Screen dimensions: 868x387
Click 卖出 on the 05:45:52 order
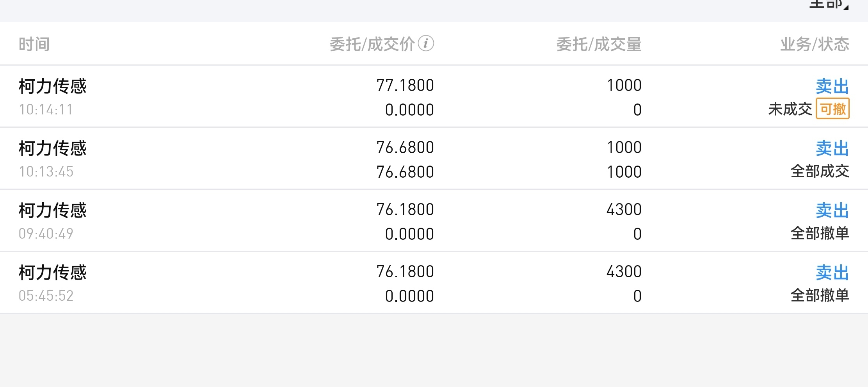(832, 272)
